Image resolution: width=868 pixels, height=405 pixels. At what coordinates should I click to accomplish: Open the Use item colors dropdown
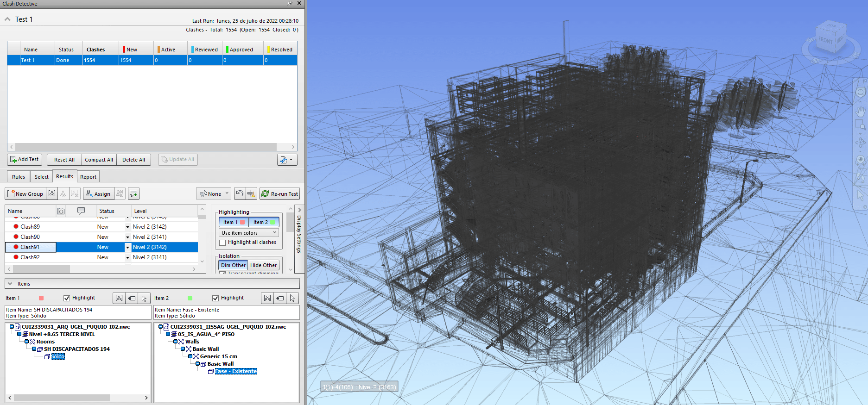click(x=249, y=233)
